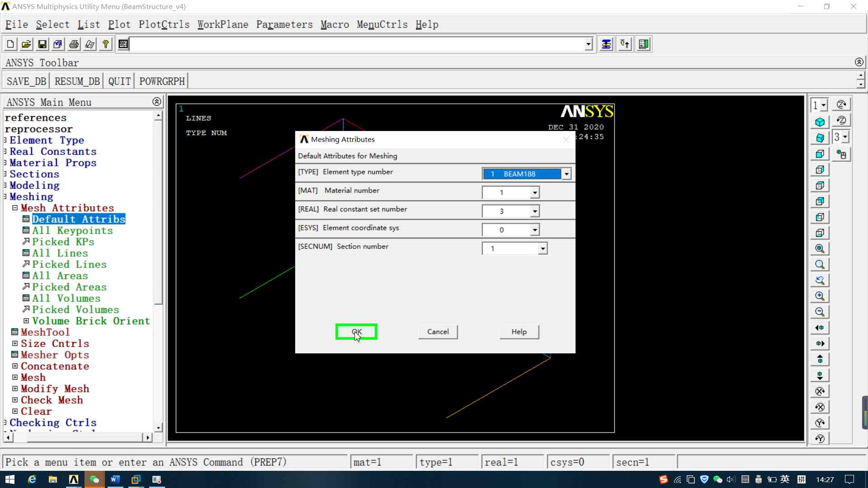Collapse the ANSYS Main Menu panel
868x488 pixels.
click(156, 102)
